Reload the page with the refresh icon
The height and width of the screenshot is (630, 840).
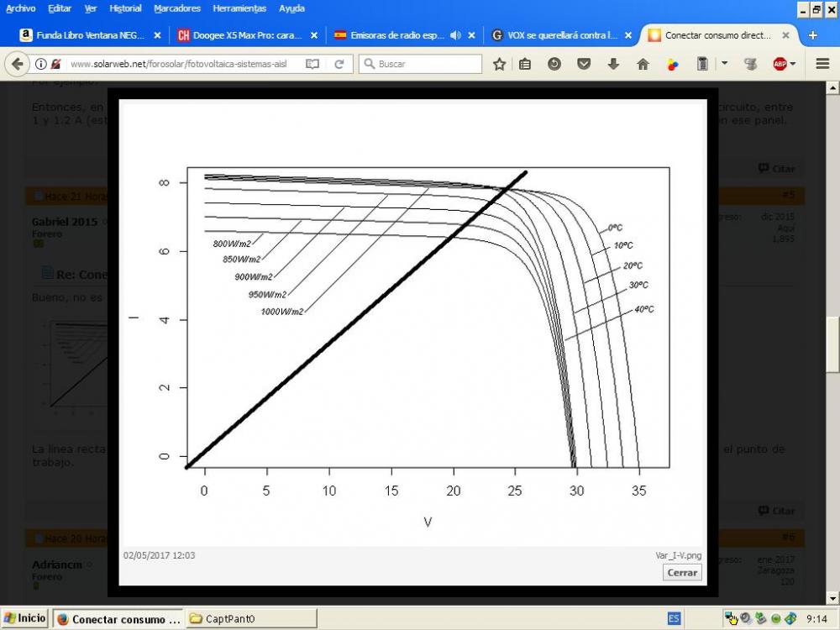click(x=339, y=65)
